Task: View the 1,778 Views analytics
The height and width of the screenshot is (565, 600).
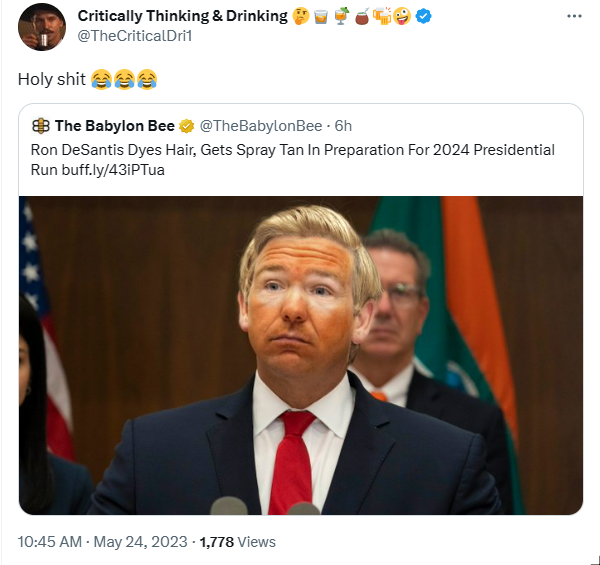Action: pyautogui.click(x=238, y=542)
